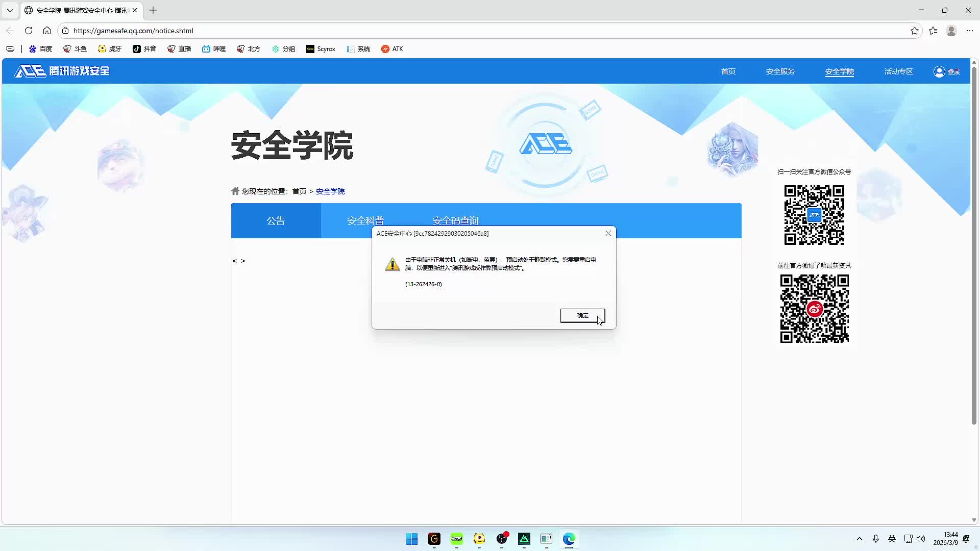Open the 安全服务 navigation menu

pos(780,71)
